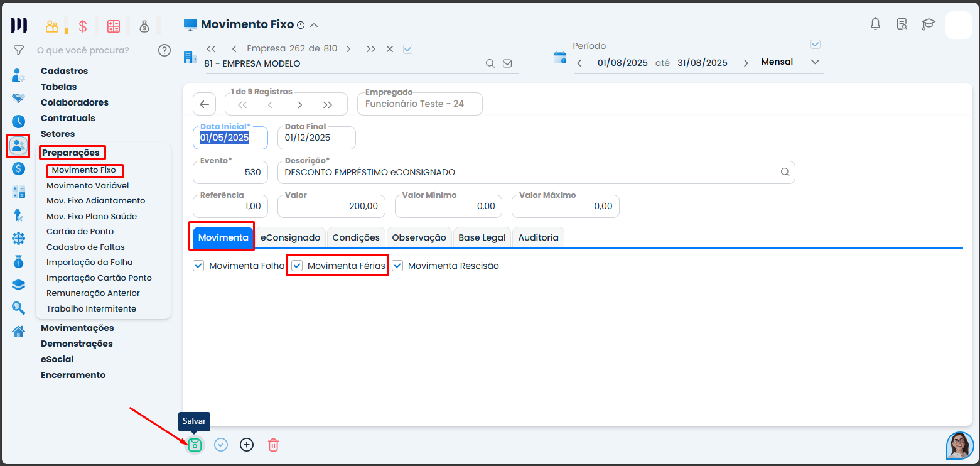Disable Movimenta Rescisão checkbox
980x466 pixels.
click(x=398, y=266)
